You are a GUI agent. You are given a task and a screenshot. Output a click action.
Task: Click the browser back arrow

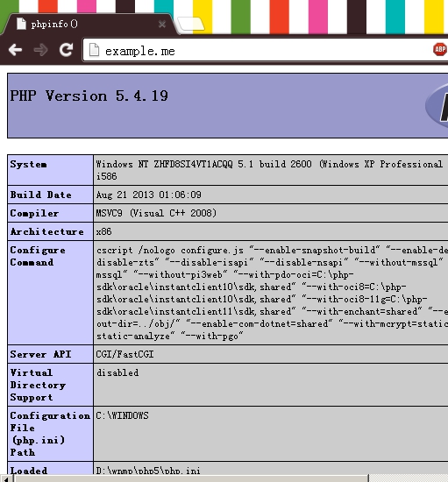click(x=16, y=50)
